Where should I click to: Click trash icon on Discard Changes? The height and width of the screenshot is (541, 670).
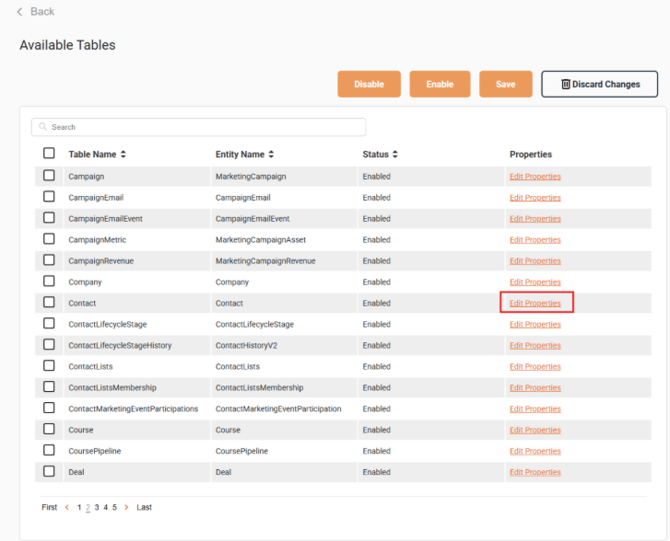(565, 85)
